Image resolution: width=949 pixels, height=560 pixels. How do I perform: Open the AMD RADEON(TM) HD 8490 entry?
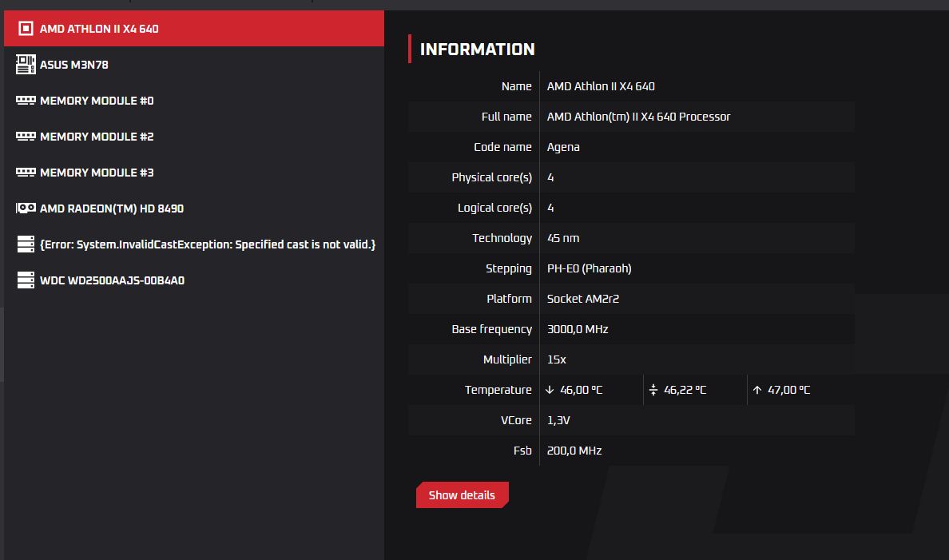pyautogui.click(x=193, y=209)
